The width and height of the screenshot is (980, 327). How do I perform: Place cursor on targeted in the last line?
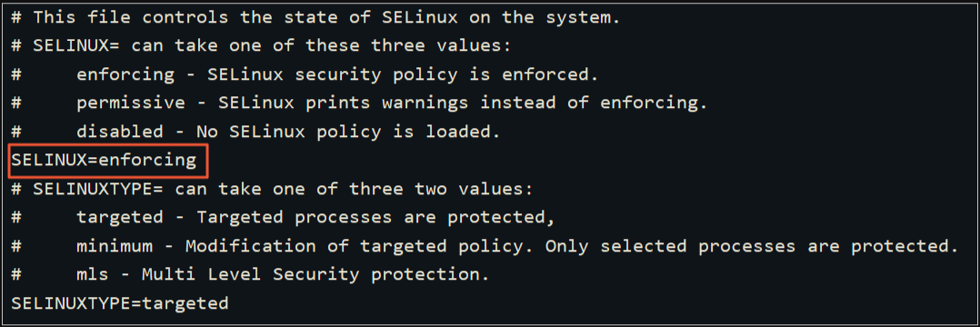click(x=185, y=304)
